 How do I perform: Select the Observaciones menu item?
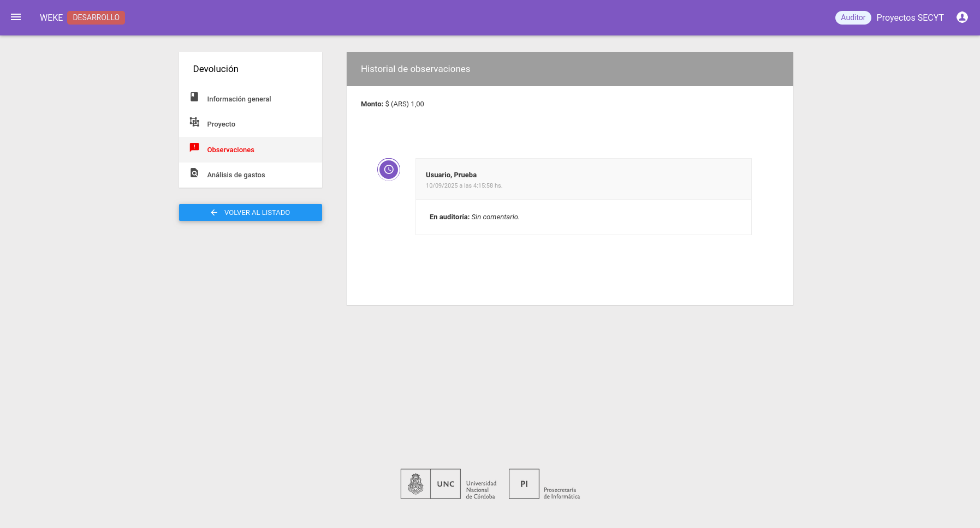tap(230, 150)
